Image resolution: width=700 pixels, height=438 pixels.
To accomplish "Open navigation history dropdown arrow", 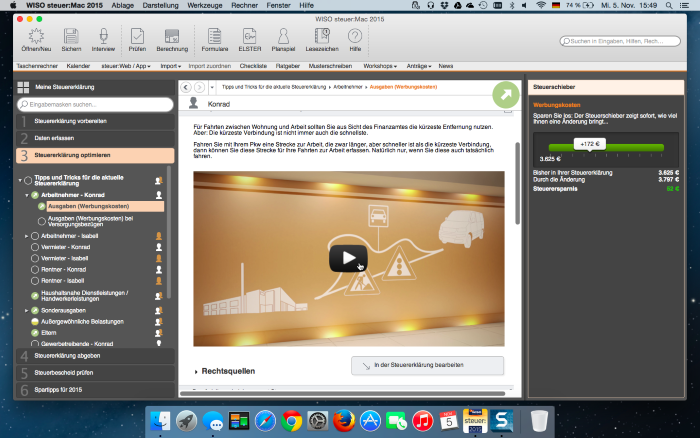I will coord(212,87).
